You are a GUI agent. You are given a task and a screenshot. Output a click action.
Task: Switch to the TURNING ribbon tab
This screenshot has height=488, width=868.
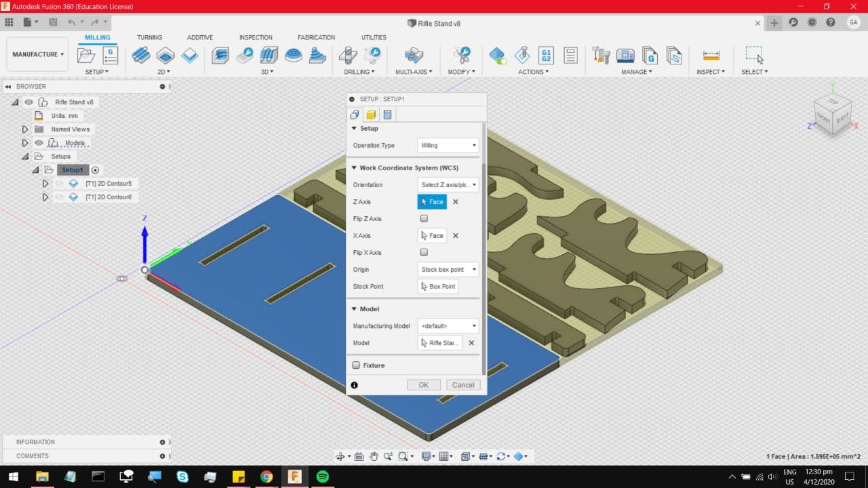pos(149,37)
